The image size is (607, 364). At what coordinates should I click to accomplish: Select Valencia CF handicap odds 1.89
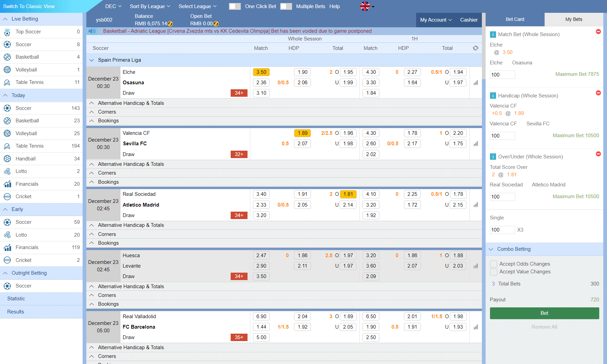302,133
